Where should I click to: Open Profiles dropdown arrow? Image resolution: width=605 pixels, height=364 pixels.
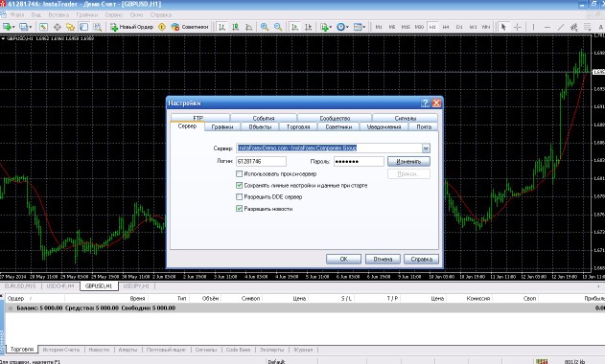point(31,27)
